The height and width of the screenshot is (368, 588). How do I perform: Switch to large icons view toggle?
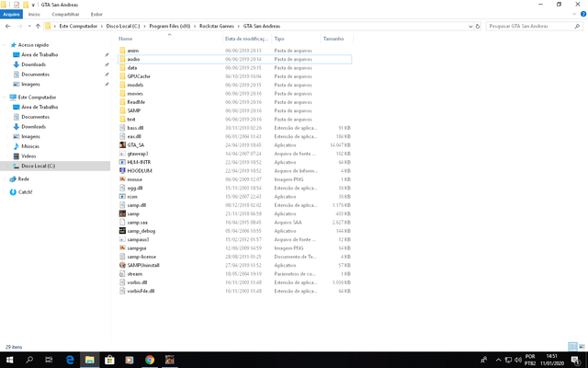pyautogui.click(x=582, y=347)
